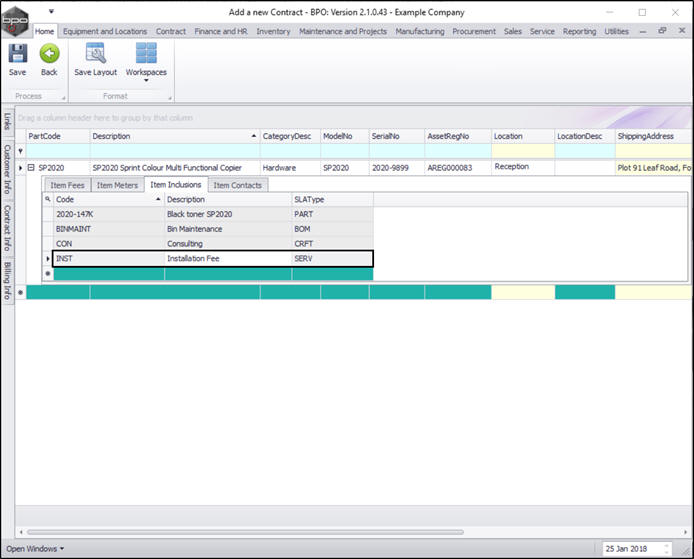Viewport: 694px width, 559px height.
Task: Open the Workspaces icon menu
Action: [x=146, y=53]
